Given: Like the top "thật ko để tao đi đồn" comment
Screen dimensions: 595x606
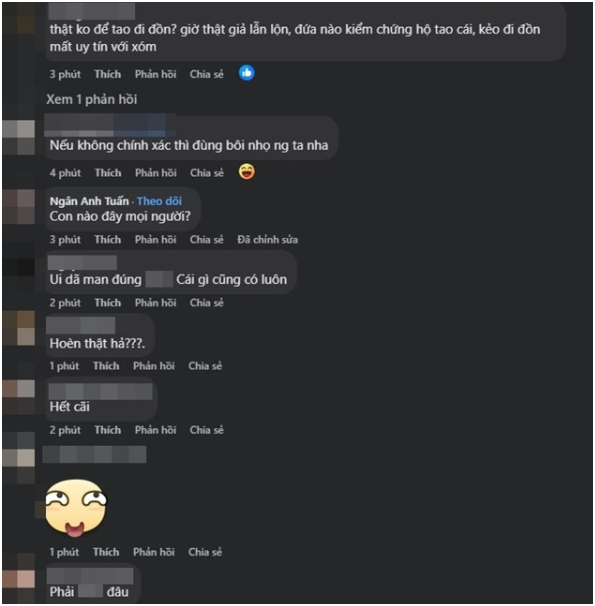Looking at the screenshot, I should (x=107, y=74).
